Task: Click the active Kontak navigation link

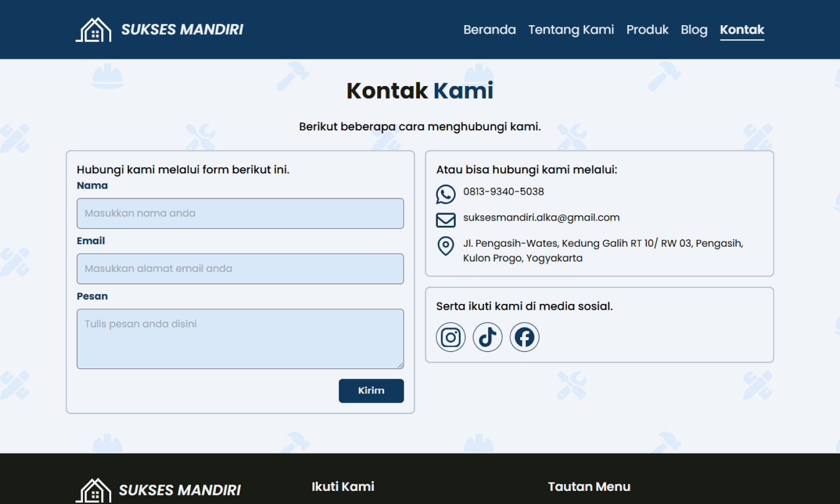Action: [x=742, y=30]
